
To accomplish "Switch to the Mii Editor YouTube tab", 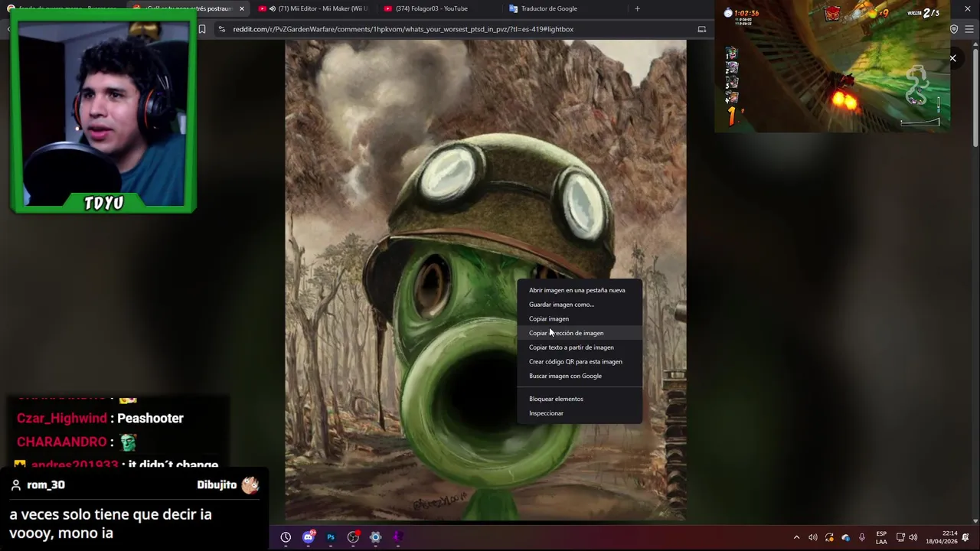I will tap(313, 8).
